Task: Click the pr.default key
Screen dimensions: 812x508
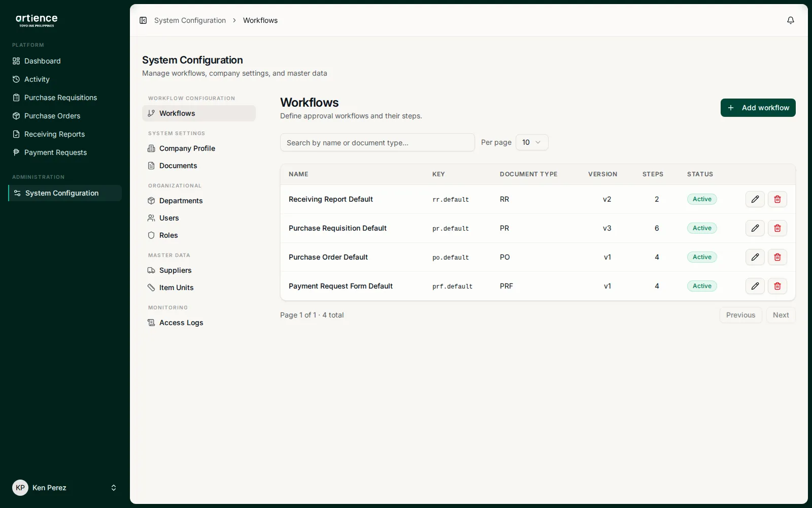Action: coord(451,229)
